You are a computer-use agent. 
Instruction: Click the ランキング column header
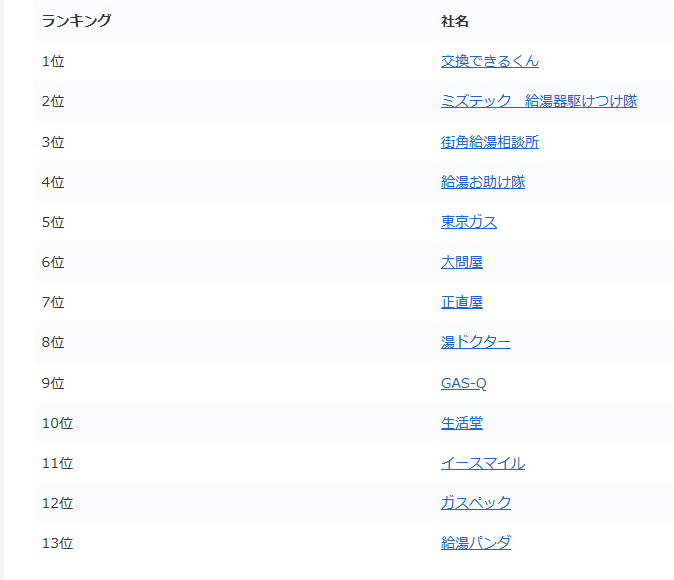coord(76,21)
